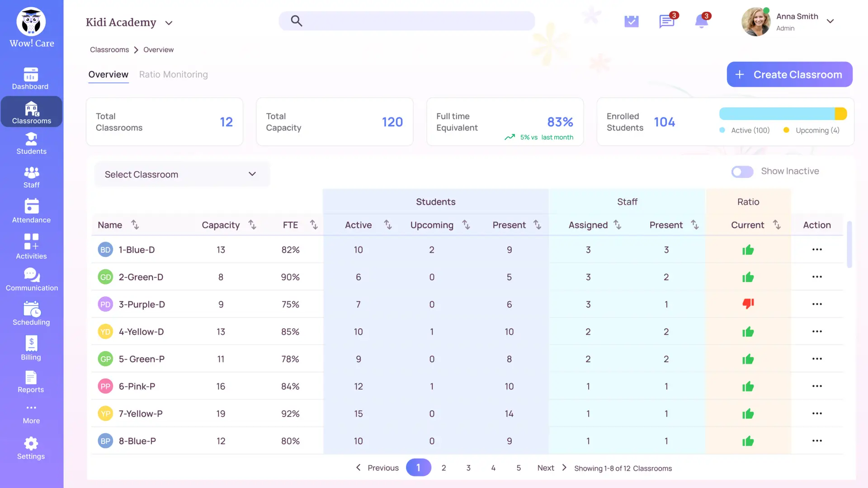Screen dimensions: 868x488
Task: Open the 2-Green-D classroom row
Action: [x=467, y=277]
